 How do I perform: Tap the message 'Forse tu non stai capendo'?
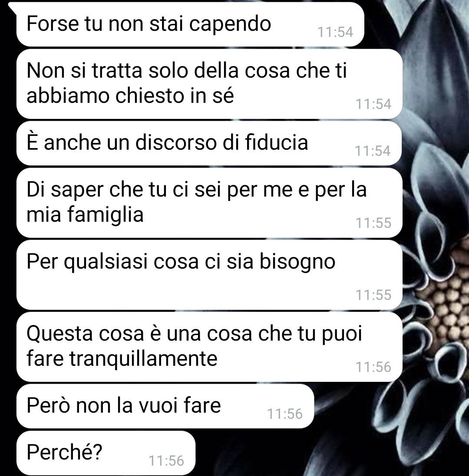190,24
